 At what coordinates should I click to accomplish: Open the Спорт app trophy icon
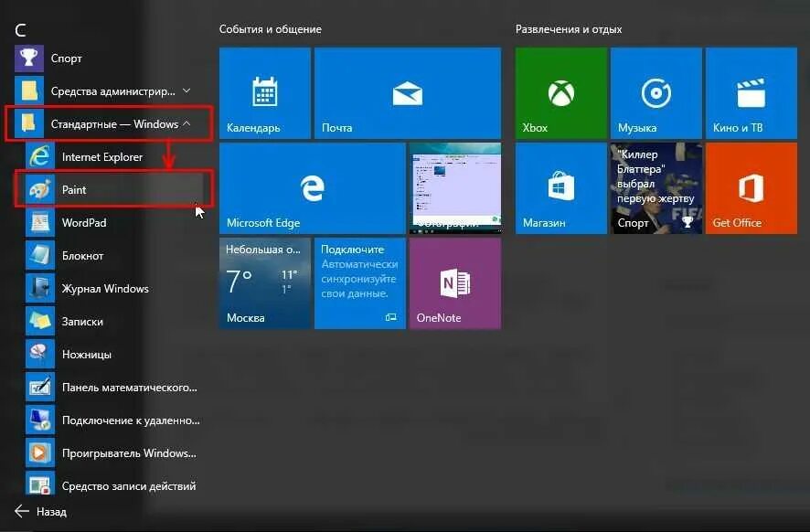coord(29,59)
